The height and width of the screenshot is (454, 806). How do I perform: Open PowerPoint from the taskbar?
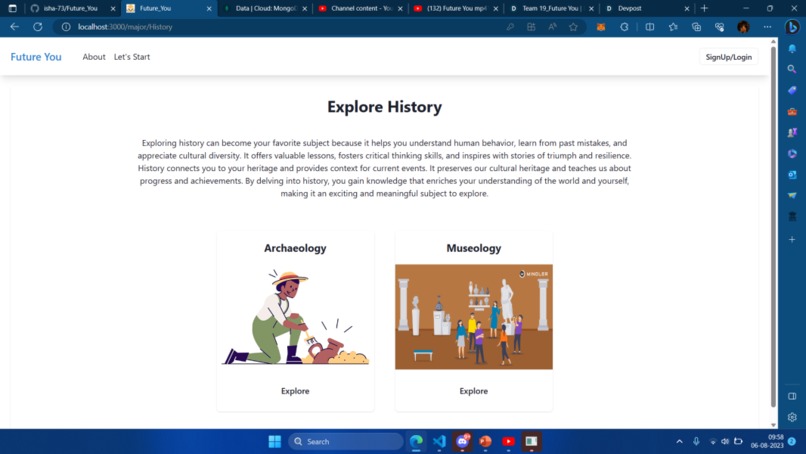(x=485, y=441)
